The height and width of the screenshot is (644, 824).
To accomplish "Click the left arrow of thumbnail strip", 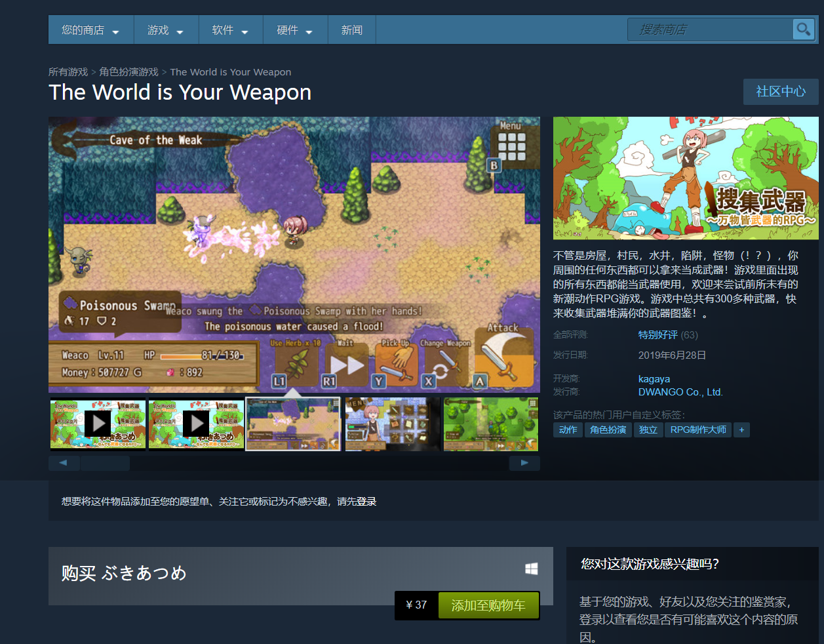I will point(64,463).
